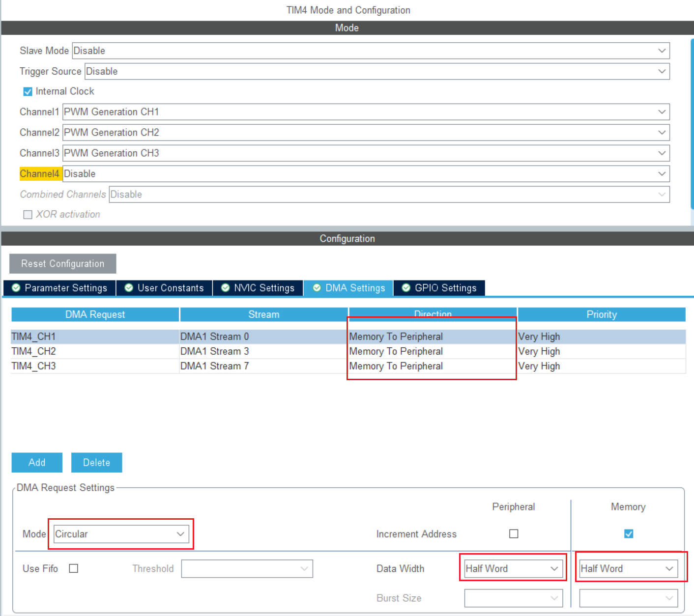Viewport: 694px width, 616px height.
Task: Click TIM4_CH2 Memory To Peripheral direction
Action: click(x=433, y=351)
